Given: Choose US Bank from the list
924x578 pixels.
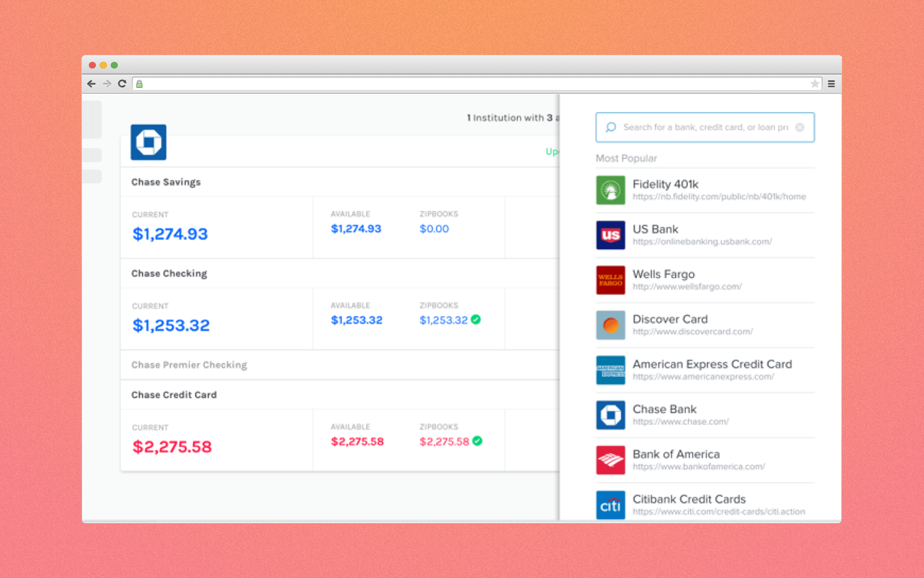Looking at the screenshot, I should coord(705,235).
